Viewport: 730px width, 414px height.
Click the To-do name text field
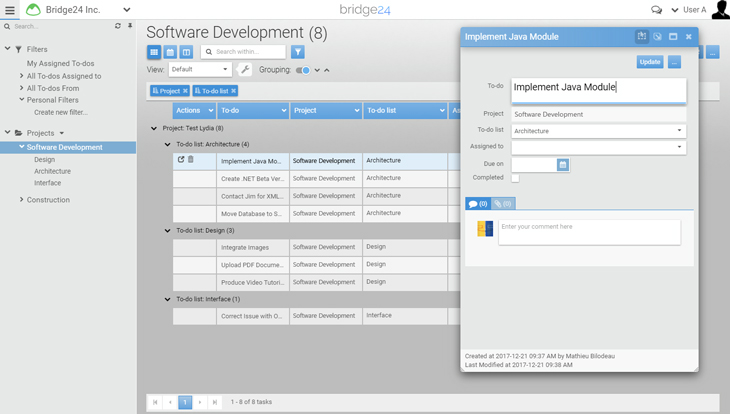point(598,90)
